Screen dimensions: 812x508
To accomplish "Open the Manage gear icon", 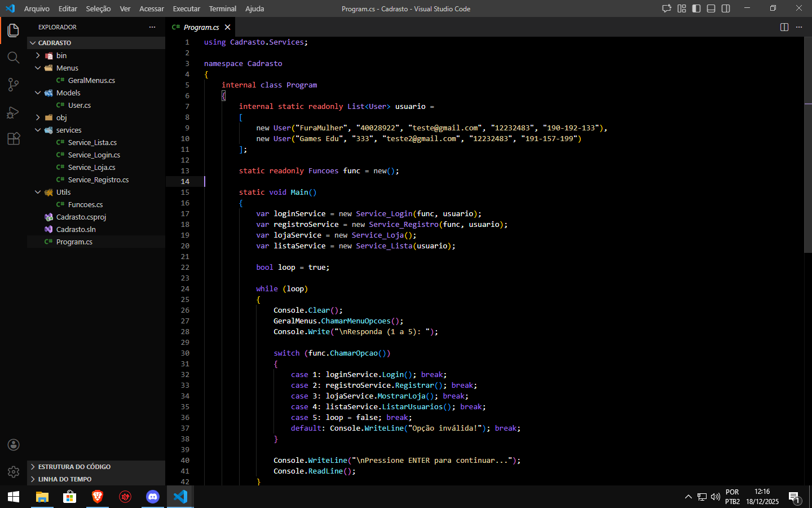I will (14, 472).
